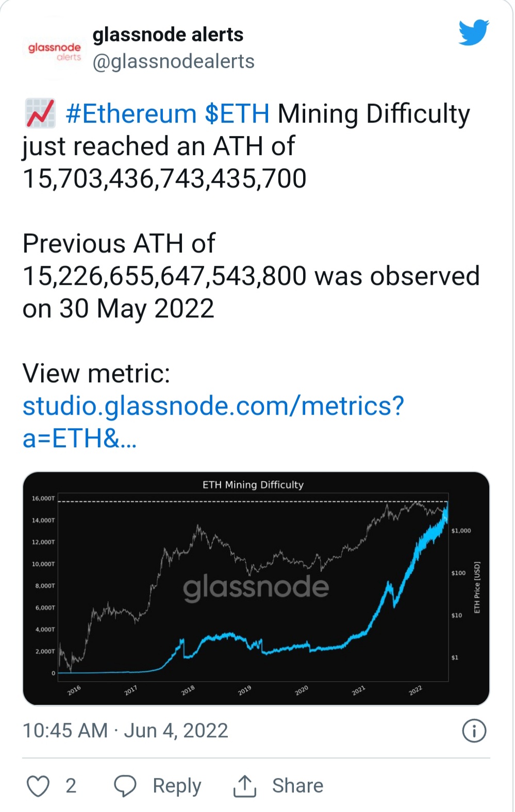Open the #Ethereum hashtag
Image resolution: width=515 pixels, height=812 pixels.
pos(131,113)
